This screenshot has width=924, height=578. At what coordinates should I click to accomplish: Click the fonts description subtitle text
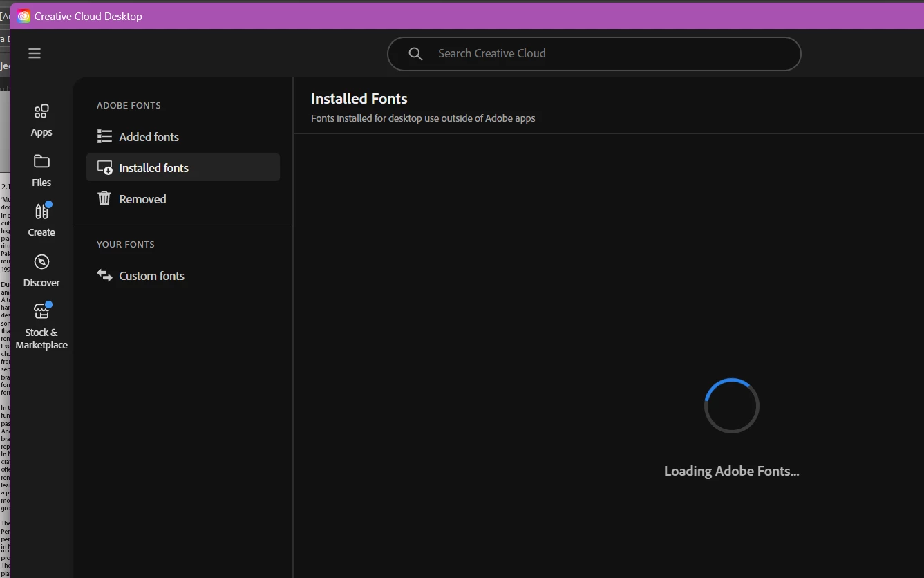[423, 118]
